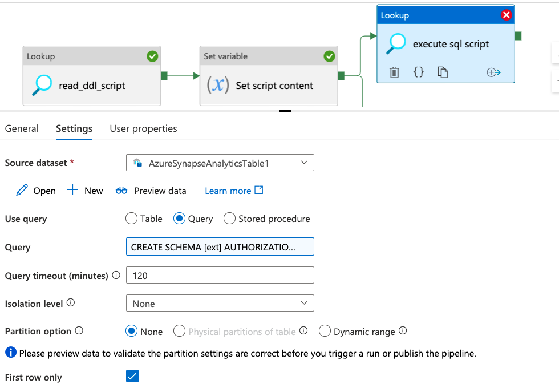Click green output connector of execute sql script
Screen dimensions: 559x392
click(519, 36)
